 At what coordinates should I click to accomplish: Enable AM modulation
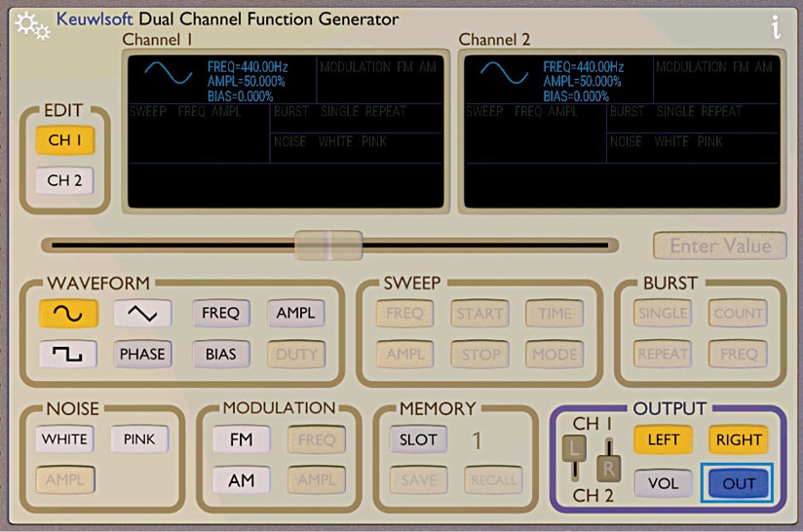point(241,479)
